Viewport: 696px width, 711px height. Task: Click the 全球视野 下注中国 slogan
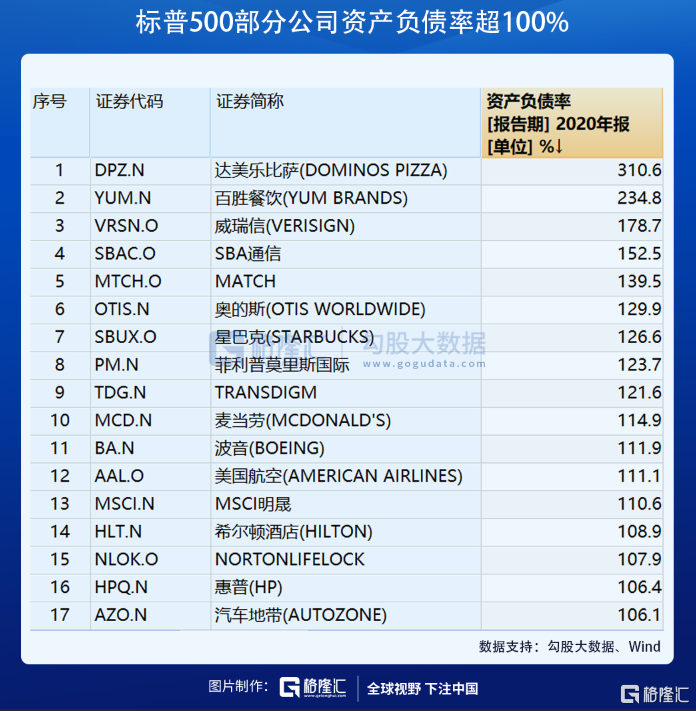pyautogui.click(x=422, y=689)
